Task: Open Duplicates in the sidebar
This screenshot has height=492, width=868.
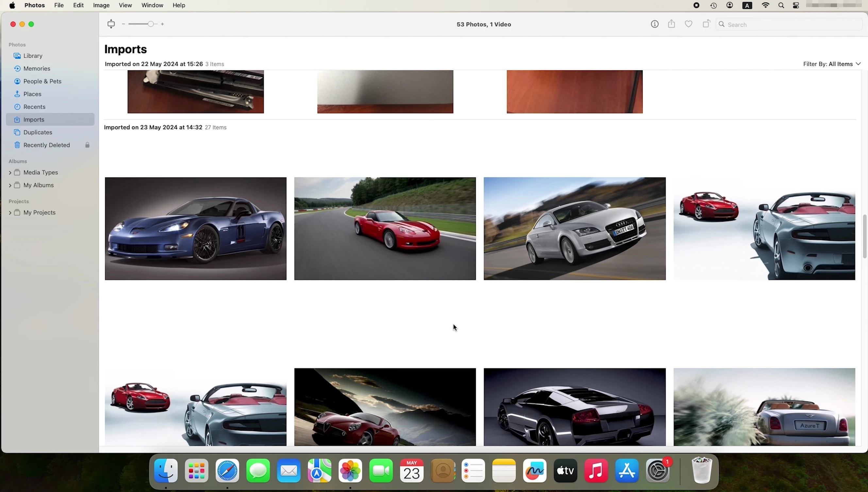Action: pyautogui.click(x=50, y=132)
